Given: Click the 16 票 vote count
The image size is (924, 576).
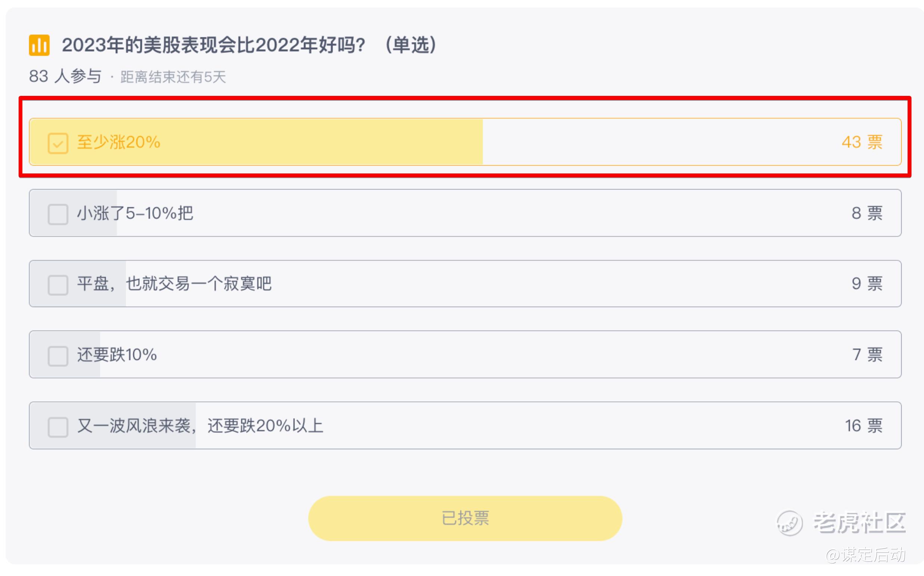Looking at the screenshot, I should pos(864,426).
